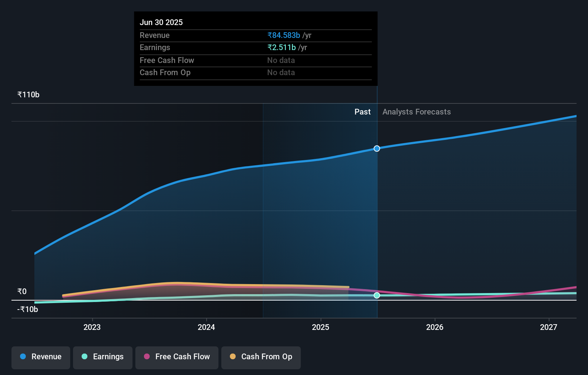Click the Revenue value ₹84.583b in the tooltip
588x375 pixels.
[x=283, y=35]
